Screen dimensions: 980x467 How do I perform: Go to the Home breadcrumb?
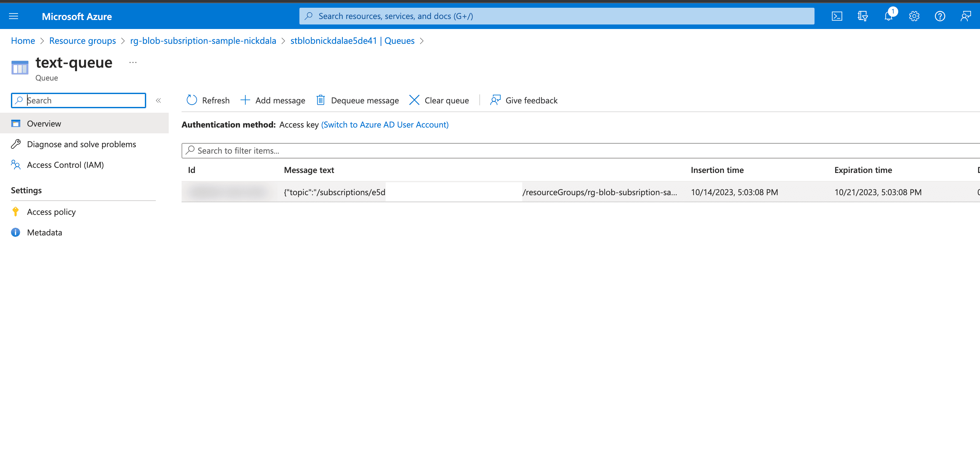(x=23, y=41)
